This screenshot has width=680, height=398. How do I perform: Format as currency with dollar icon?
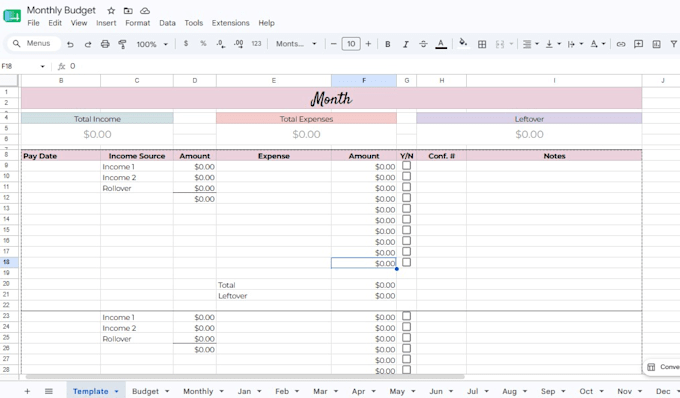186,43
